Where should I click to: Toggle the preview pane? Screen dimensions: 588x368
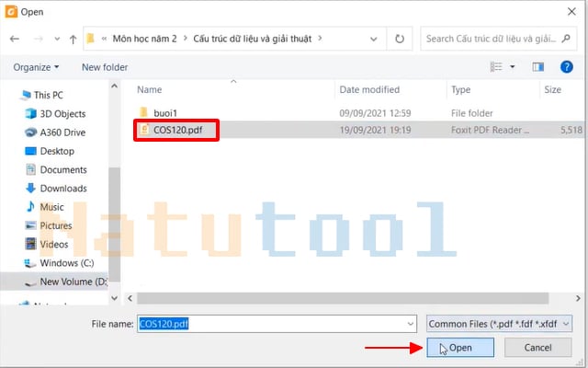[538, 67]
